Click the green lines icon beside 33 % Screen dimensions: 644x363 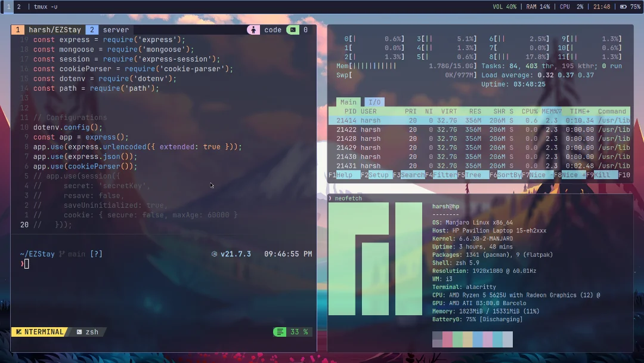coord(279,332)
